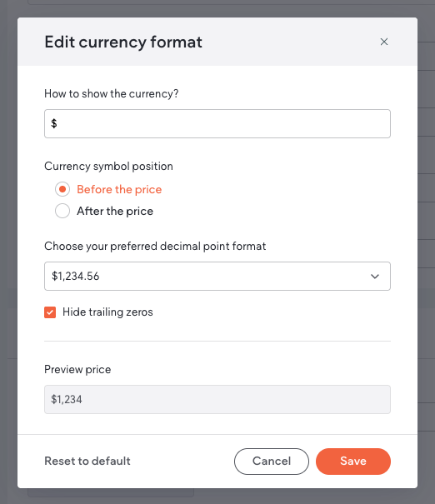Open the decimal point format dropdown
Image resolution: width=435 pixels, height=504 pixels.
click(217, 276)
